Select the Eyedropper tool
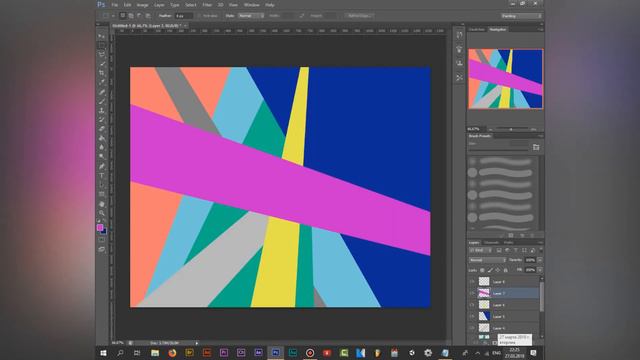 [x=101, y=82]
